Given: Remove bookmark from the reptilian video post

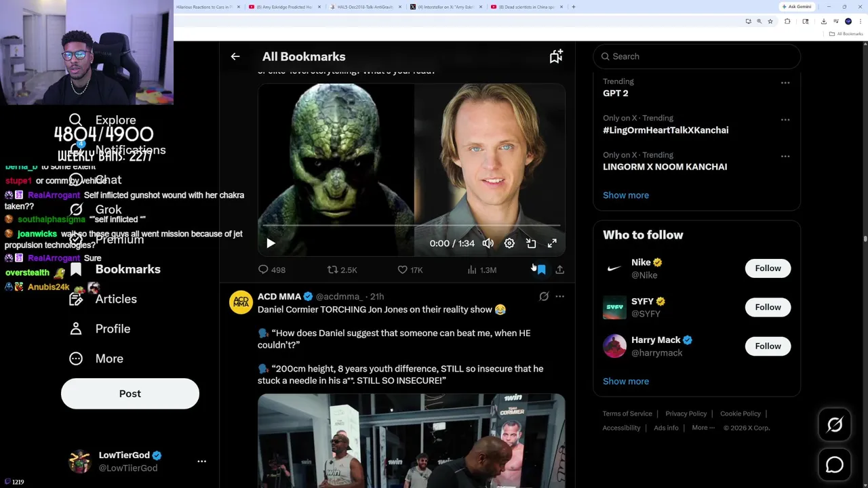Looking at the screenshot, I should point(541,270).
